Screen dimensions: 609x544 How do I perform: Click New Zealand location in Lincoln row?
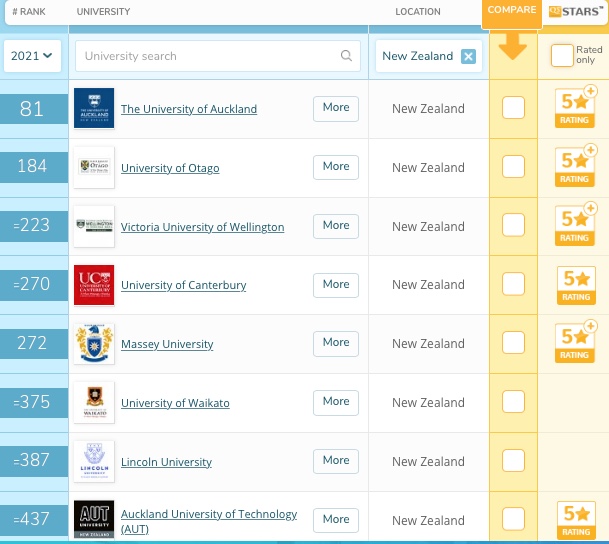click(428, 462)
